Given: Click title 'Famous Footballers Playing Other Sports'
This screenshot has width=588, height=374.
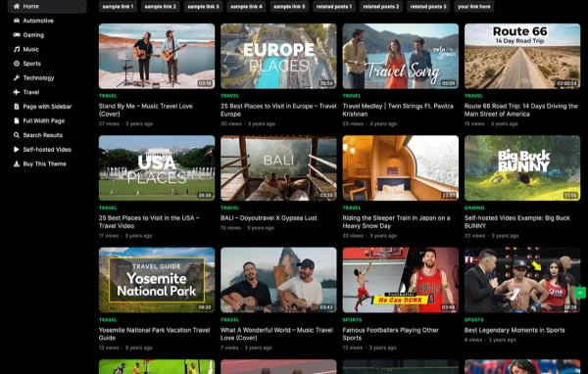Looking at the screenshot, I should tap(390, 334).
